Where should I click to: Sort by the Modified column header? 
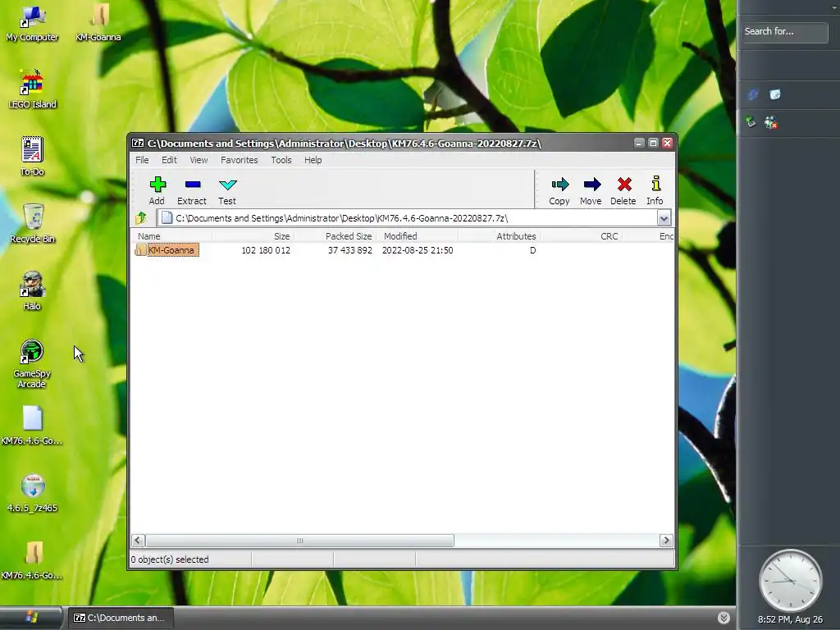418,236
